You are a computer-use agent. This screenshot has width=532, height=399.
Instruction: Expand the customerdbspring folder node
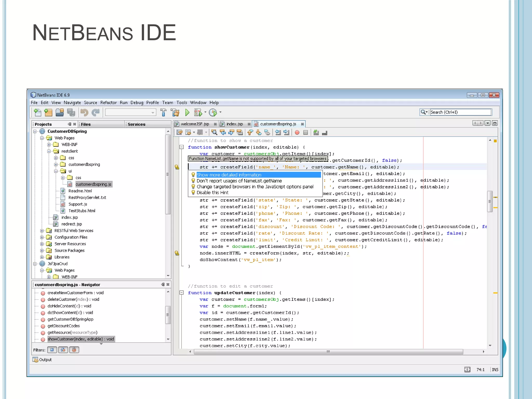[56, 164]
